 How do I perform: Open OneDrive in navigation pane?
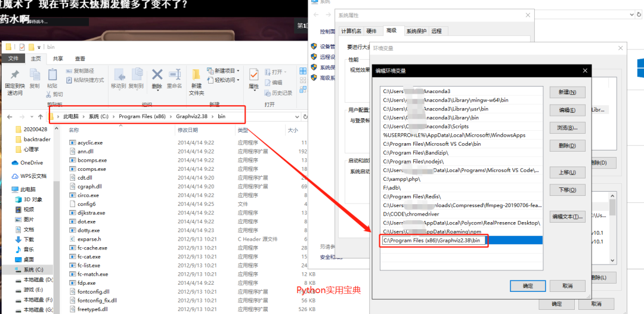point(27,163)
